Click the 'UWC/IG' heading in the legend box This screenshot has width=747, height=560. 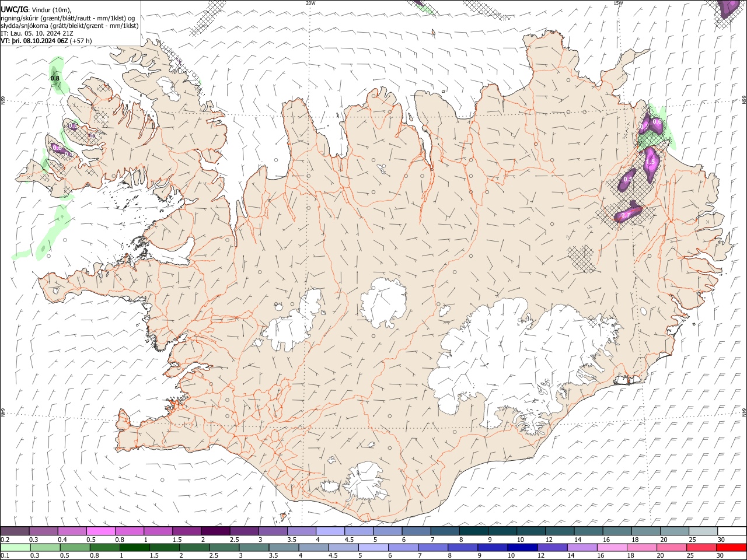(x=13, y=9)
